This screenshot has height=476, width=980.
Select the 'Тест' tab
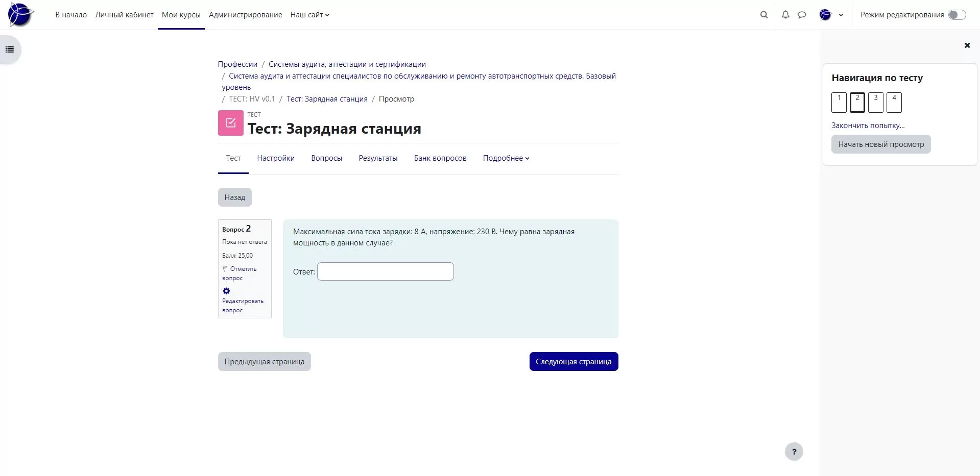coord(233,158)
